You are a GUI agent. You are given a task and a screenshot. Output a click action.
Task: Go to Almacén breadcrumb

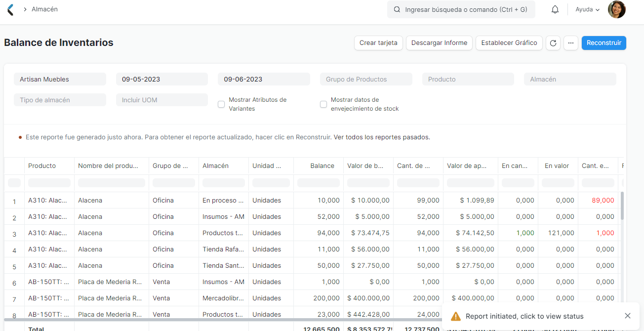click(x=44, y=9)
